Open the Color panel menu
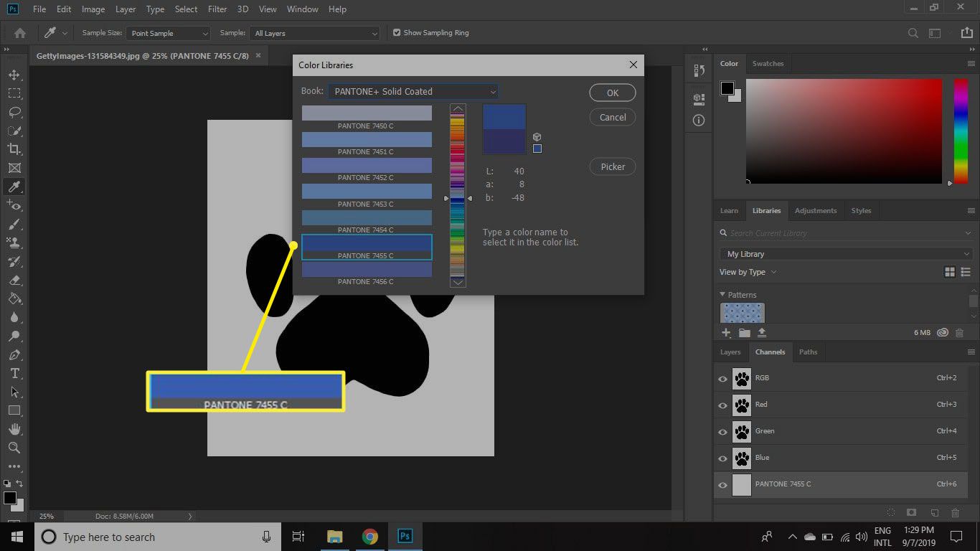The width and height of the screenshot is (980, 551). click(971, 64)
